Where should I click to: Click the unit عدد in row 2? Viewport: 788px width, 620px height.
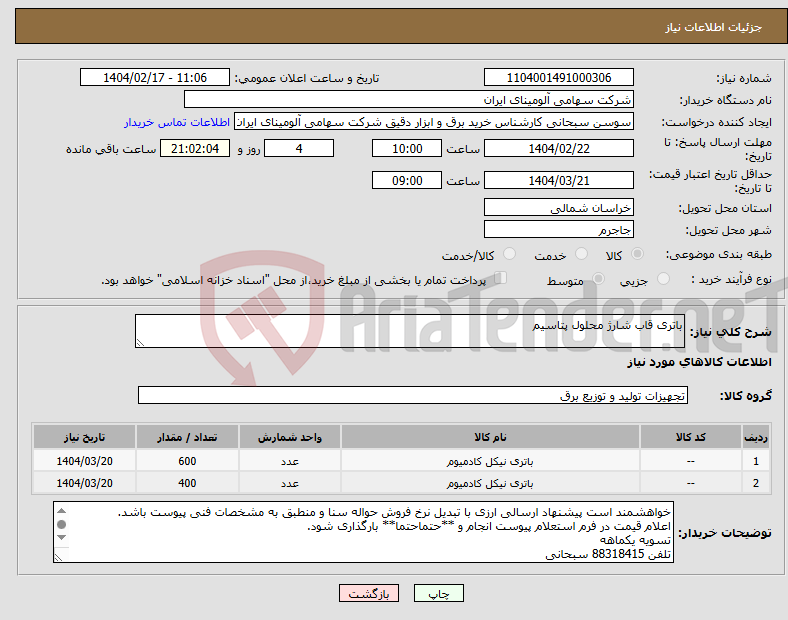pyautogui.click(x=289, y=483)
